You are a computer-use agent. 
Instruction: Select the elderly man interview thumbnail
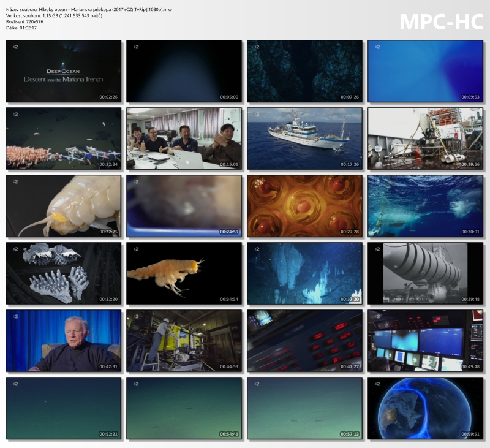tap(64, 341)
